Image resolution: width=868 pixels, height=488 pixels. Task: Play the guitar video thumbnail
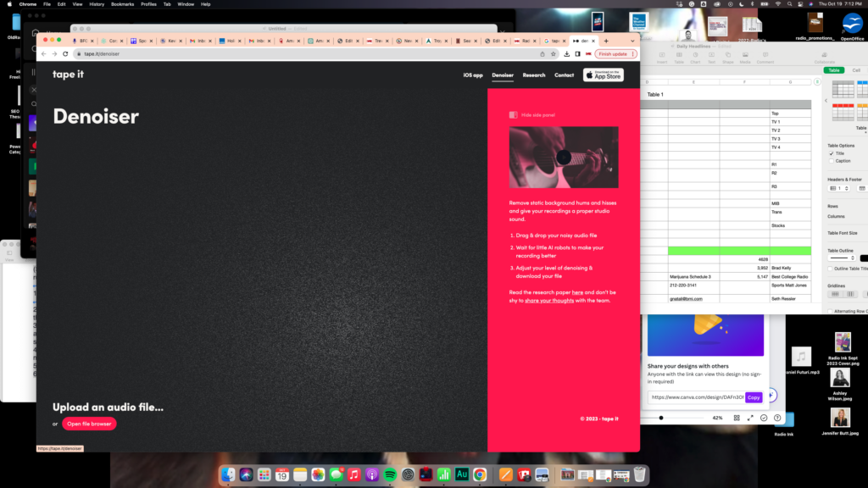click(x=564, y=157)
